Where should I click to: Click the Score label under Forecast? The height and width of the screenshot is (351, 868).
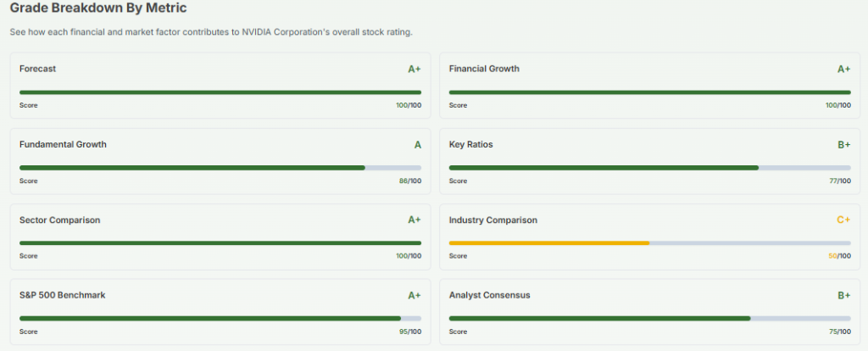tap(28, 105)
